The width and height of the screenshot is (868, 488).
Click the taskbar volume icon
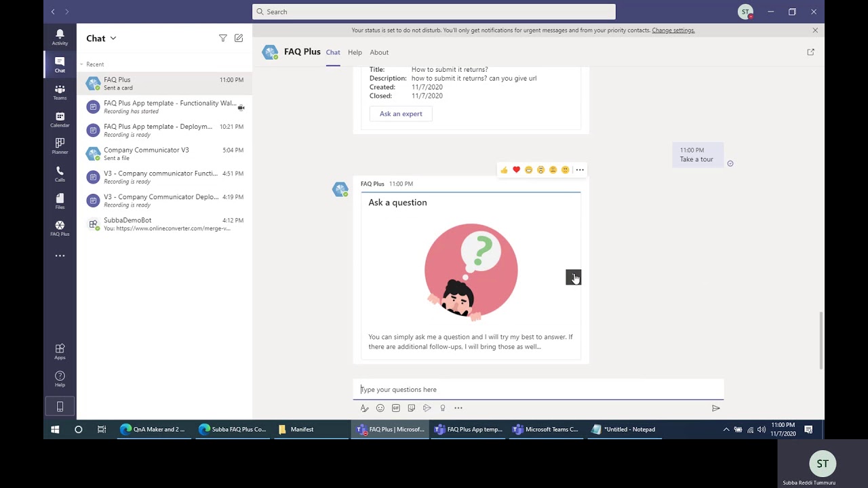[x=762, y=430]
